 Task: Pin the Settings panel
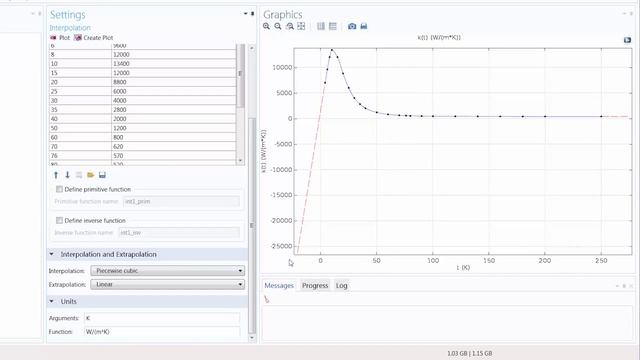(x=252, y=14)
